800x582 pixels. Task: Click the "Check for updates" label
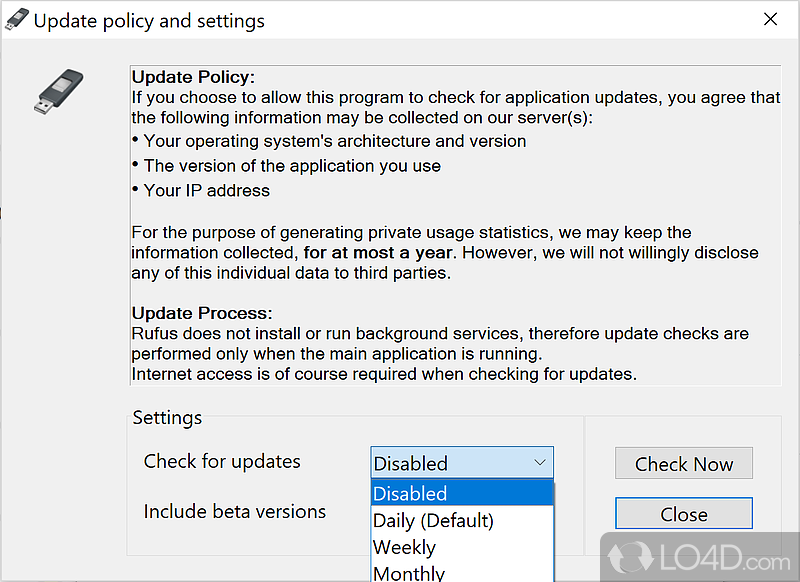click(222, 461)
